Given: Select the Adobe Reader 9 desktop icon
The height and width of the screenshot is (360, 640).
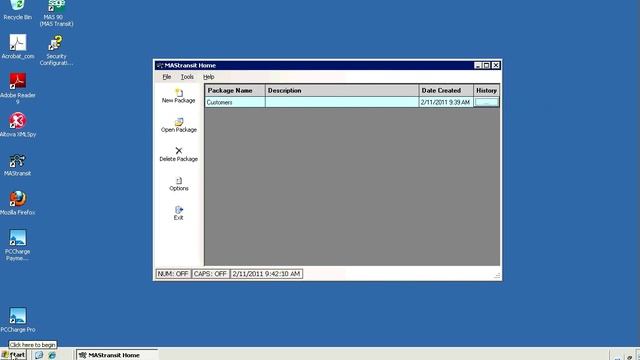Looking at the screenshot, I should click(18, 88).
